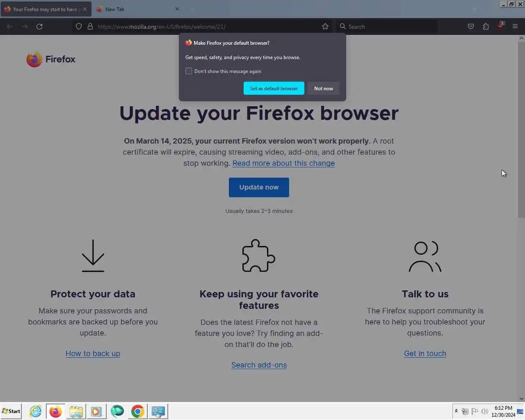Open Save to Pocket icon
525x420 pixels.
(471, 27)
